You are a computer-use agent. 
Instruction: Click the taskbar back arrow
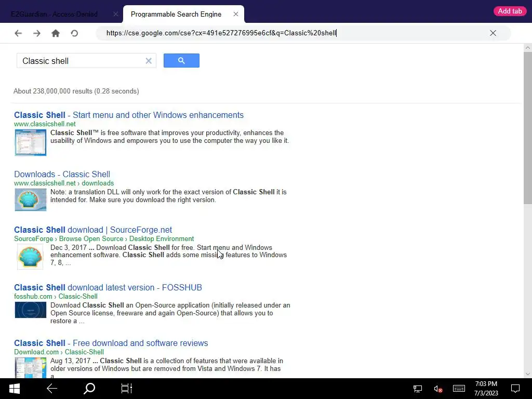52,389
